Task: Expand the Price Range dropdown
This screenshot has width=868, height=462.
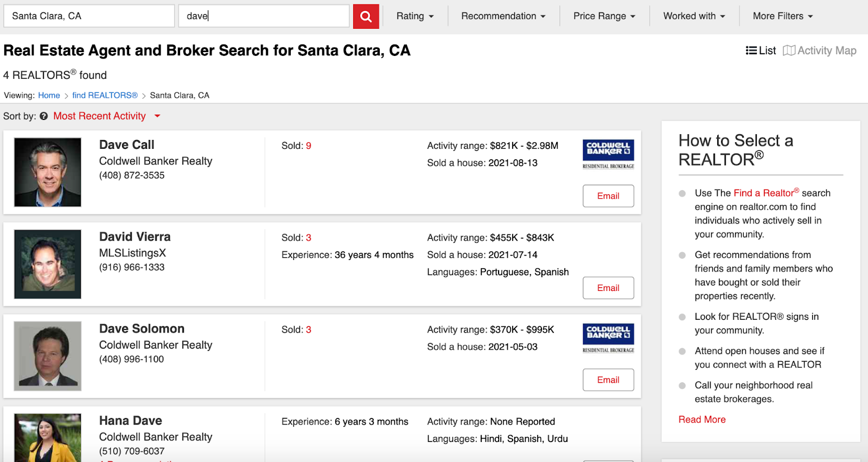Action: pyautogui.click(x=604, y=16)
